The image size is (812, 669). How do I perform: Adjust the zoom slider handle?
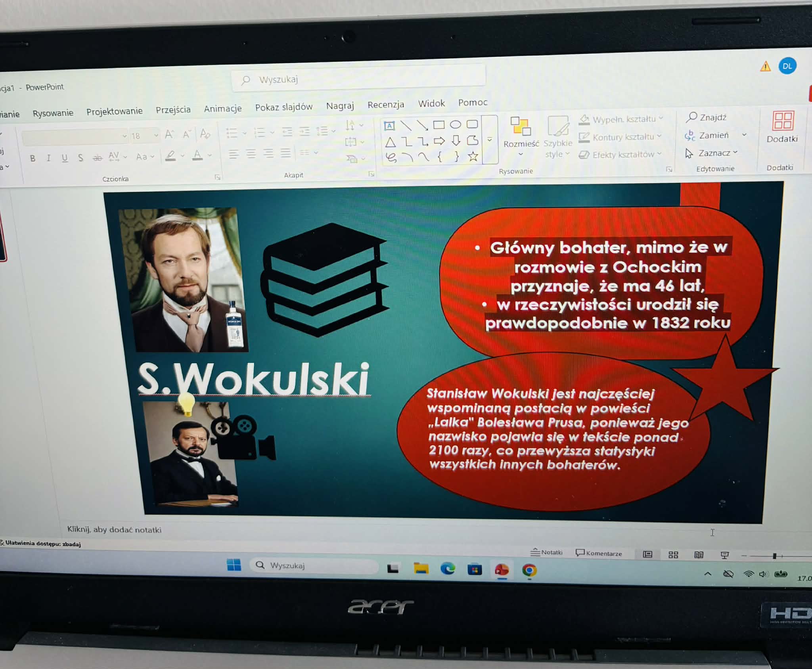point(774,556)
